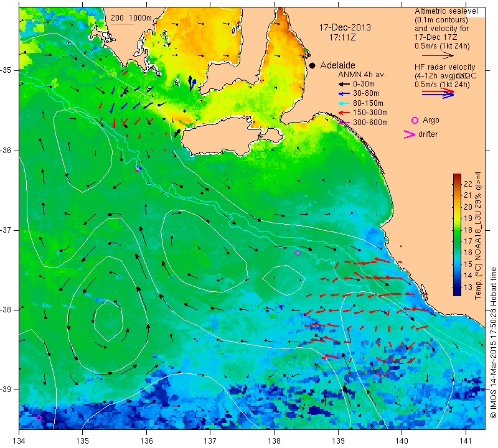Screen dimensions: 498x448
Task: Click the '30-80m' depth label
Action: pos(366,94)
